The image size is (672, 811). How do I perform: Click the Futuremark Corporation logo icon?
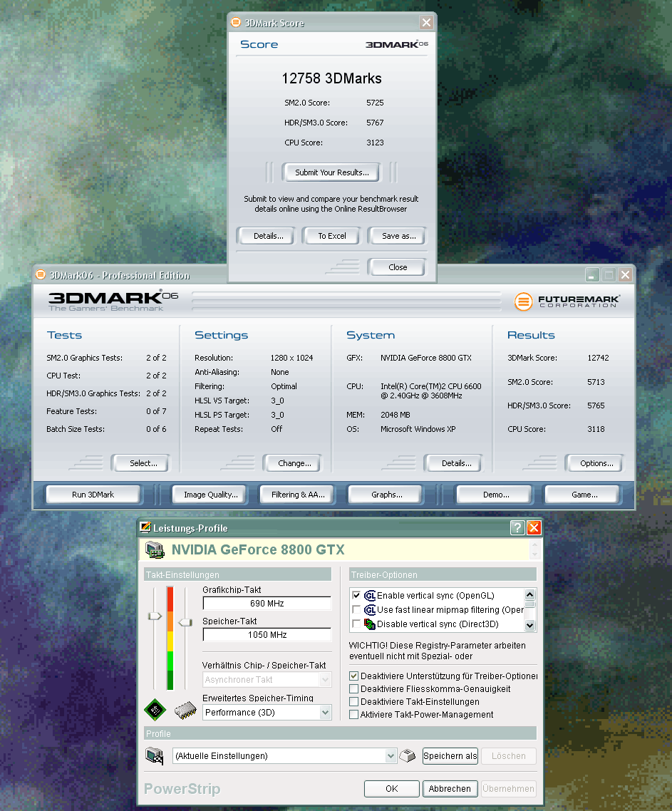coord(523,301)
